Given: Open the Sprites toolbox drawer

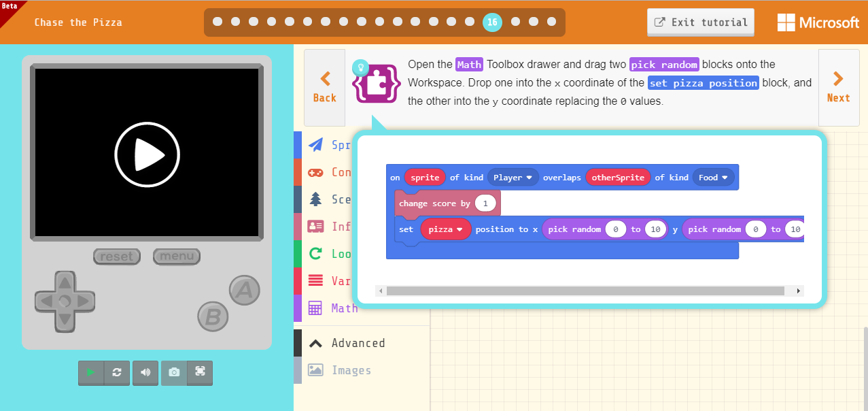Looking at the screenshot, I should tap(336, 144).
